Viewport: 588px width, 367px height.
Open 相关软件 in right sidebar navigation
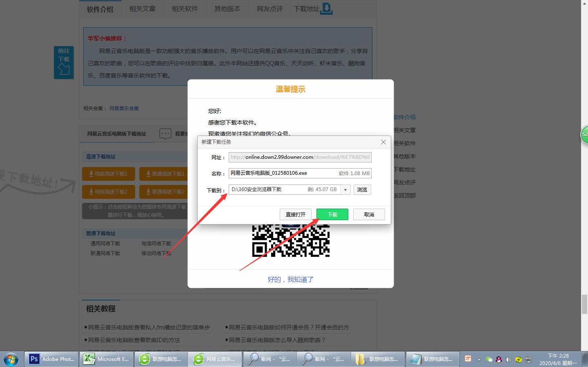coord(405,143)
